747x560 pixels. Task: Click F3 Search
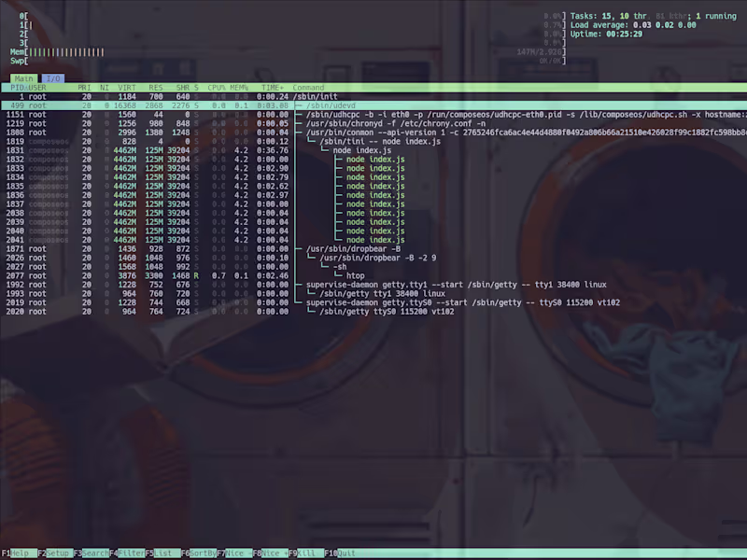point(92,553)
